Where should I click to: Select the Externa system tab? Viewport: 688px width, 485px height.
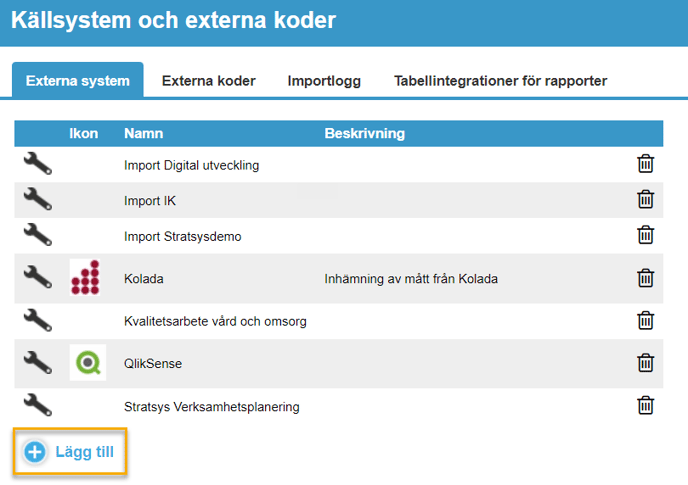(78, 81)
